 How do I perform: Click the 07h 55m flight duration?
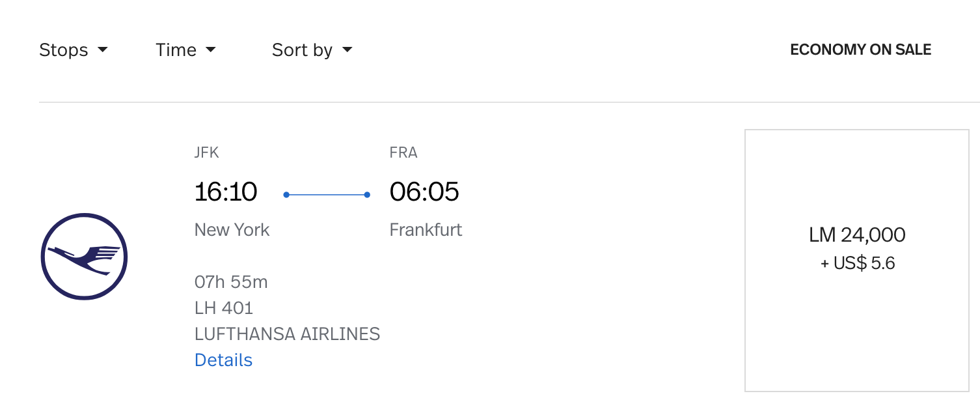tap(231, 282)
